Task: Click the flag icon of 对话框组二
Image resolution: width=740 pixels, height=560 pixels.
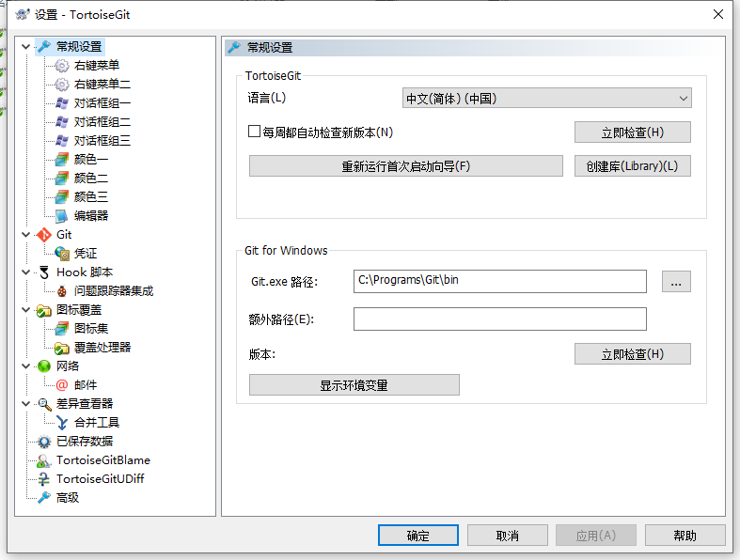Action: (x=62, y=122)
